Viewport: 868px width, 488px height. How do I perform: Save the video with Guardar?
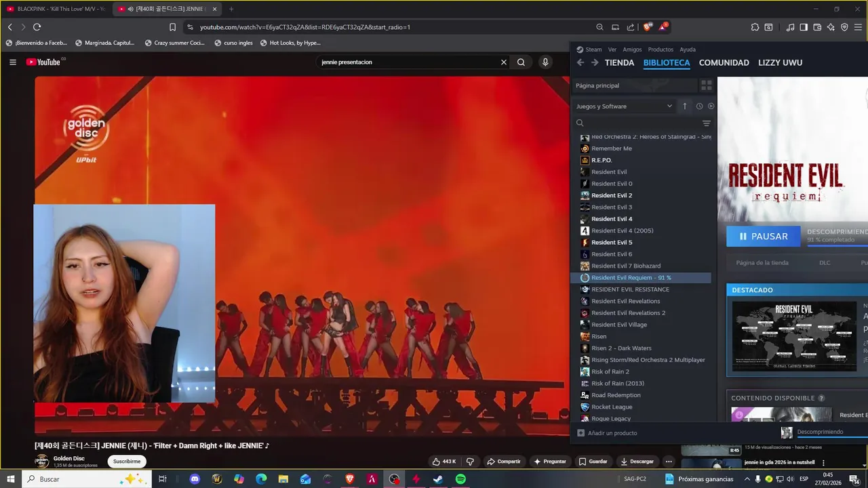(593, 462)
